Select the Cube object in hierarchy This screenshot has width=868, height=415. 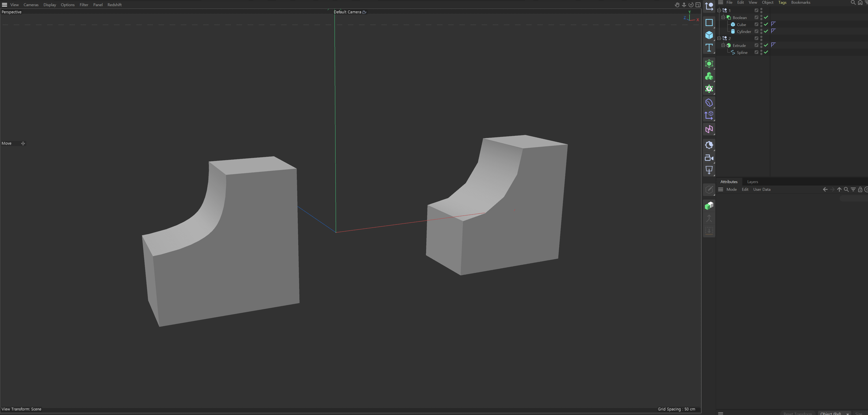(x=741, y=24)
